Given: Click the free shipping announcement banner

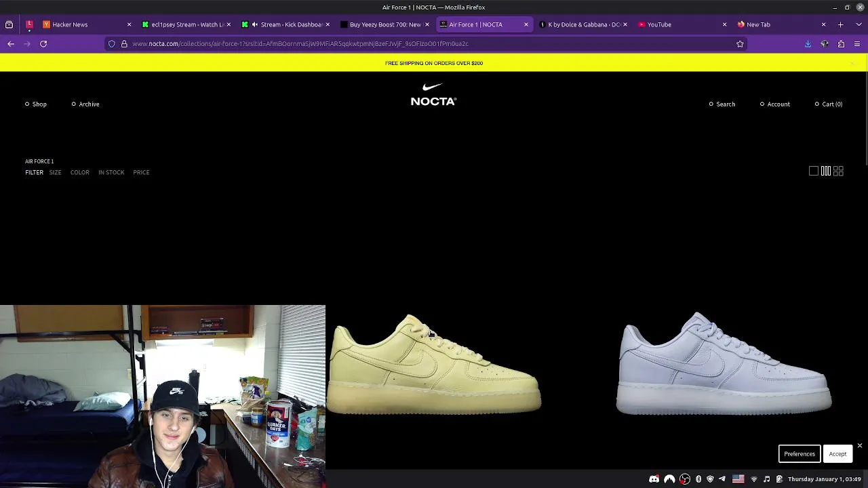Looking at the screenshot, I should (x=434, y=63).
